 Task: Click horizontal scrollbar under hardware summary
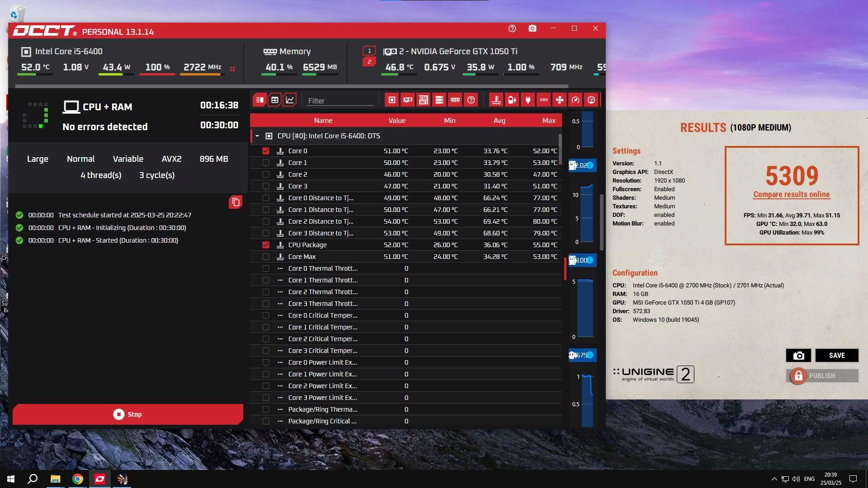click(292, 86)
